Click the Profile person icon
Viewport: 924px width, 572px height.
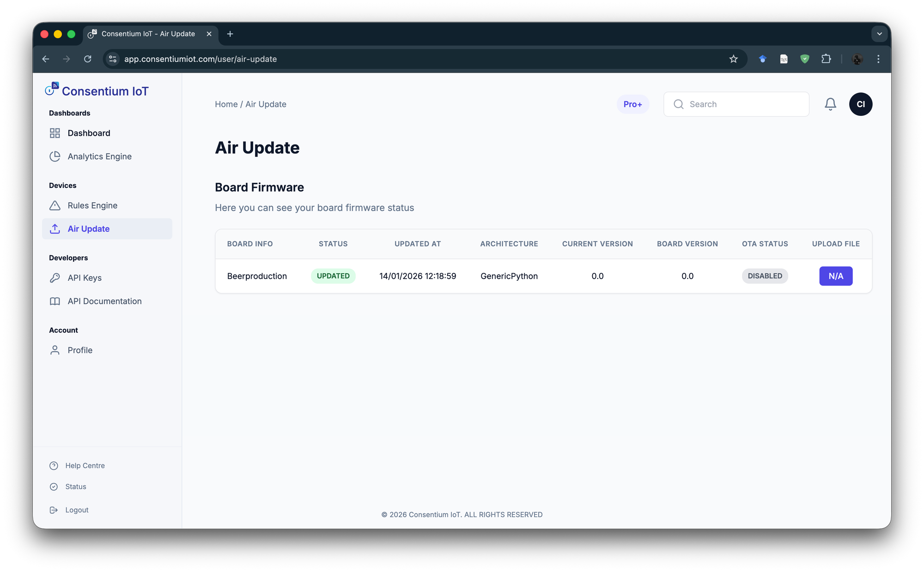click(x=55, y=350)
